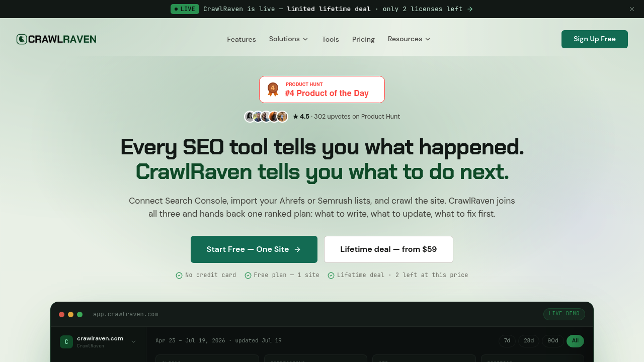
Task: Click the 'Apr 23 – Jul 19, 2026' date text
Action: pos(190,341)
